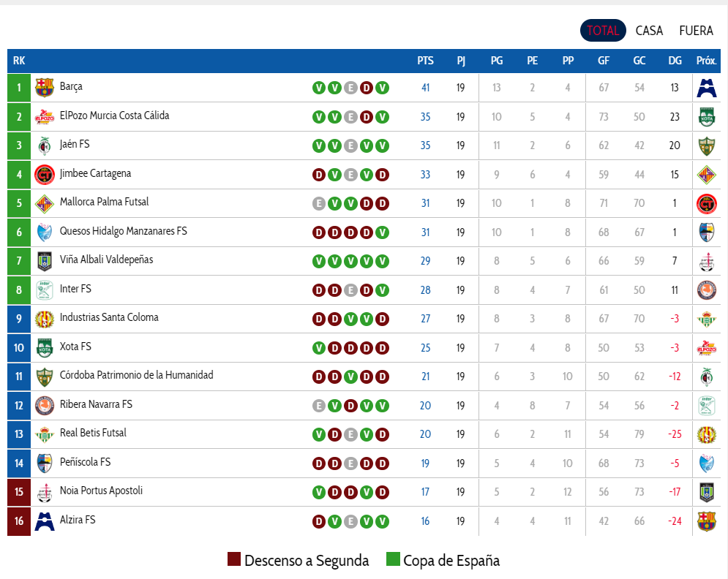The width and height of the screenshot is (728, 579).
Task: Click the Industrias Santa Coloma crest
Action: [45, 319]
